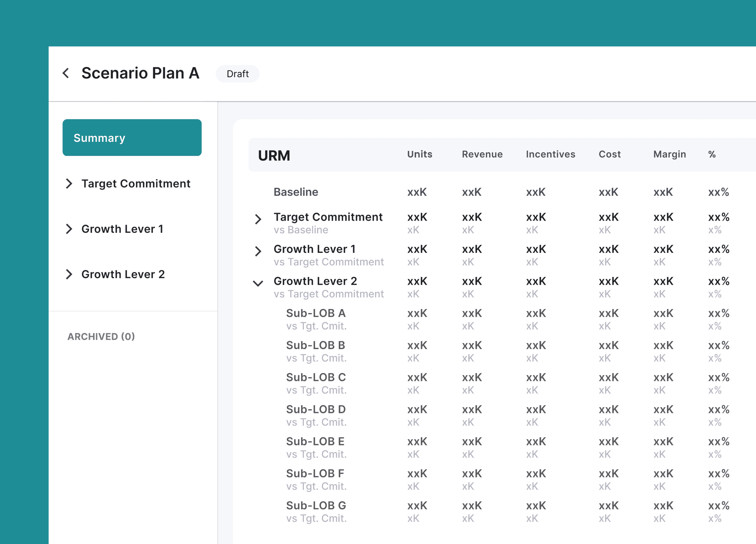This screenshot has height=544, width=756.
Task: Click the Units column header
Action: pos(419,154)
